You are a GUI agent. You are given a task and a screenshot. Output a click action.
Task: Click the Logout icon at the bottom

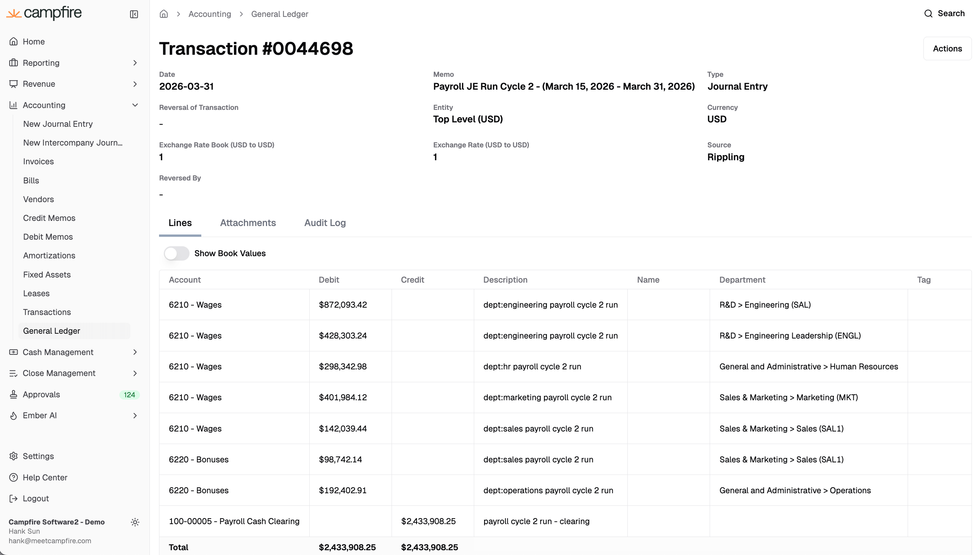(14, 498)
